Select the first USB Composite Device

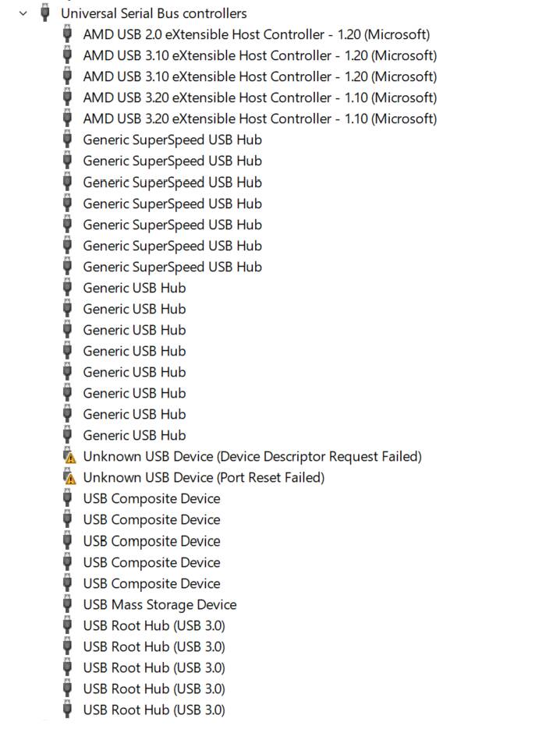pos(151,498)
